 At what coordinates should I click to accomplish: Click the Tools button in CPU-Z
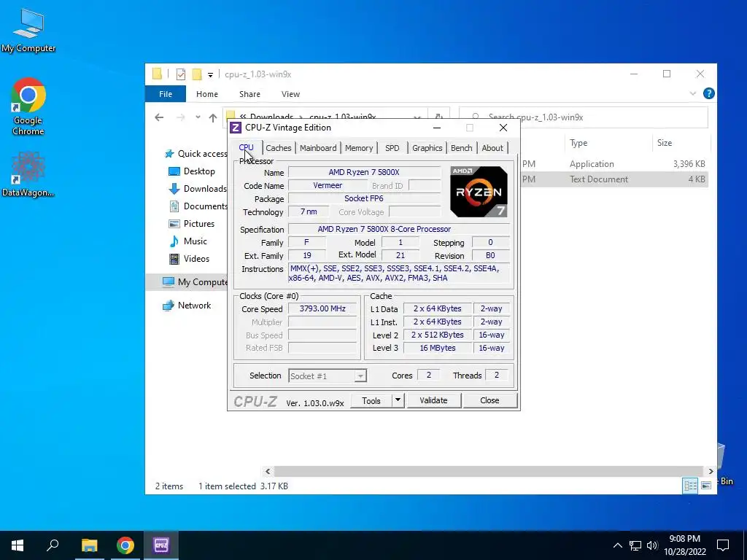click(371, 400)
